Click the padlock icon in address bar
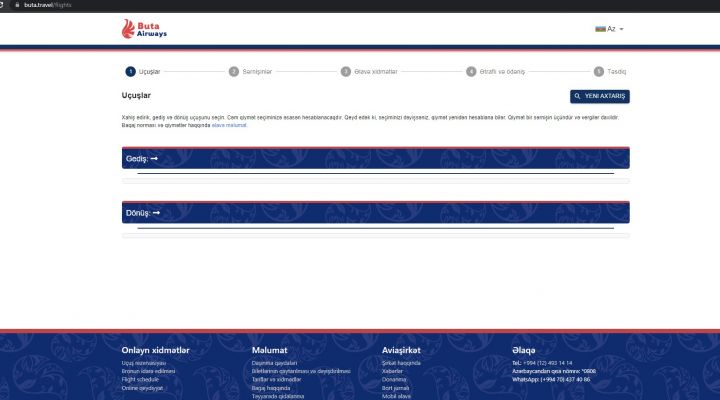720x400 pixels. (x=16, y=4)
